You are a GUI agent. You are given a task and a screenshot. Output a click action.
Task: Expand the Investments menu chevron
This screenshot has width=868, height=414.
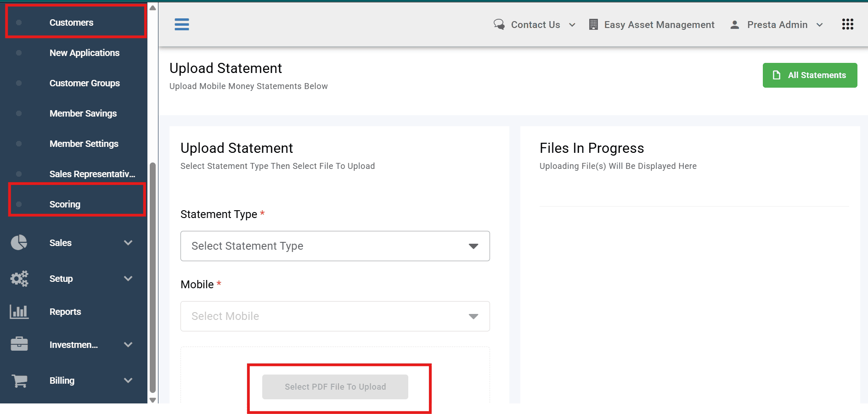click(128, 344)
